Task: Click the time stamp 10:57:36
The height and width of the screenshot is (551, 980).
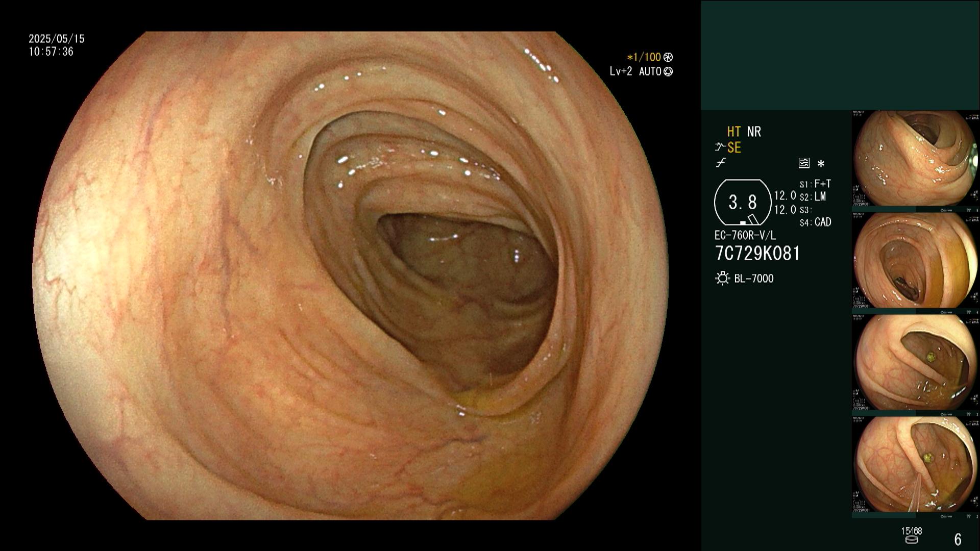Action: [x=51, y=52]
